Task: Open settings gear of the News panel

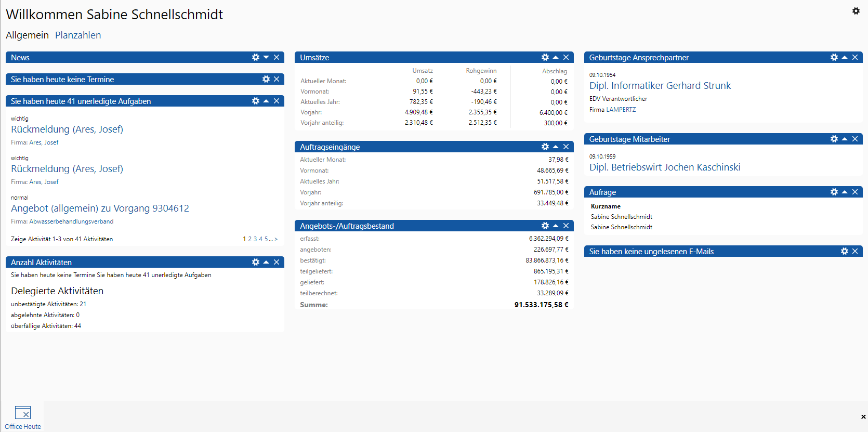Action: click(255, 57)
